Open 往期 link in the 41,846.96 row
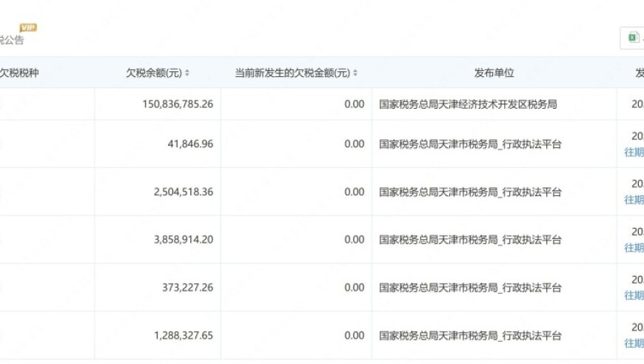This screenshot has height=364, width=644. click(x=634, y=152)
